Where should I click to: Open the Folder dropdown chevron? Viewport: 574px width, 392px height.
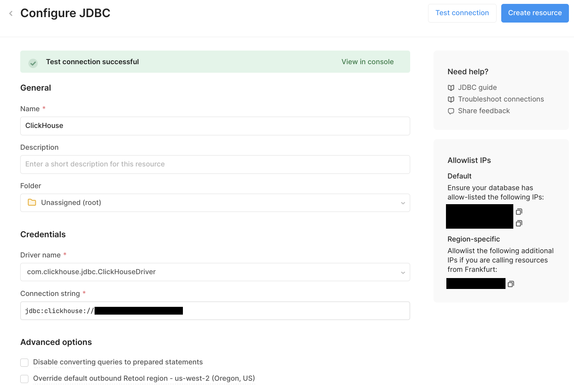(403, 203)
